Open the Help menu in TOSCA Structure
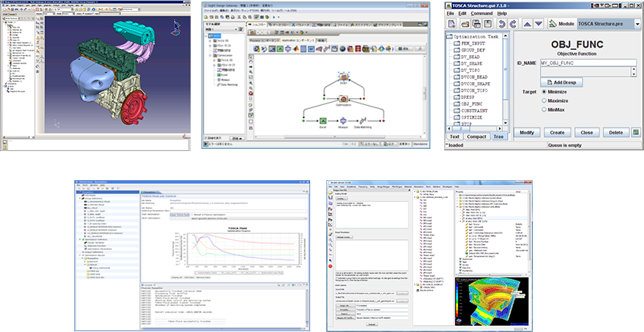 [x=502, y=14]
